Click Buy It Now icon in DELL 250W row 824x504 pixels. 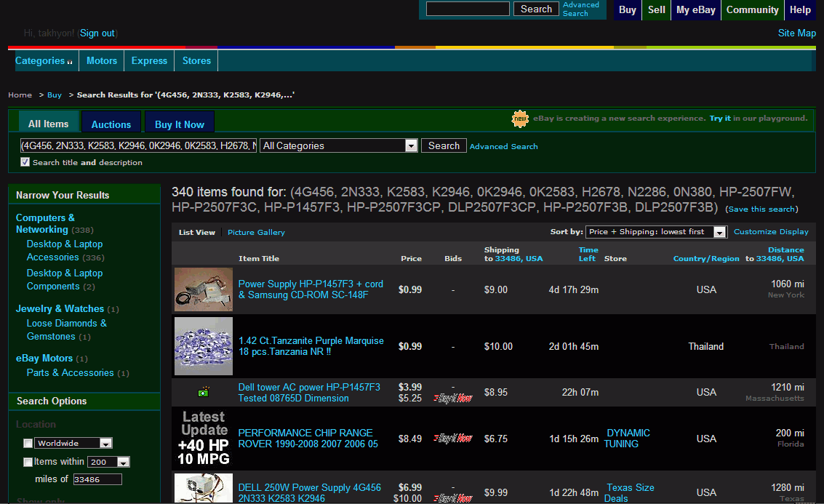point(453,498)
